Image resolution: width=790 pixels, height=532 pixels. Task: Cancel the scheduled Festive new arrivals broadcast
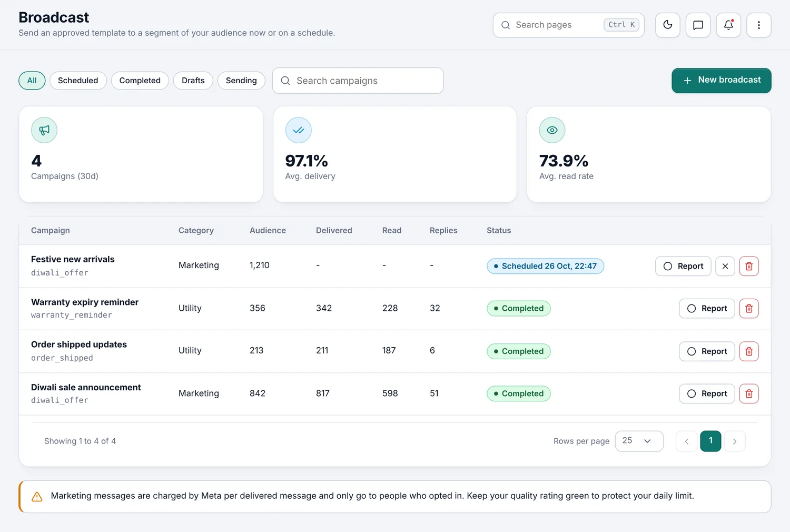point(725,266)
